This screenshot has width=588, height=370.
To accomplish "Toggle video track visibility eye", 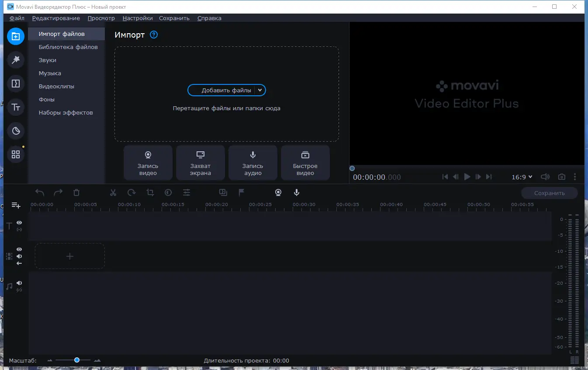I will [x=19, y=249].
